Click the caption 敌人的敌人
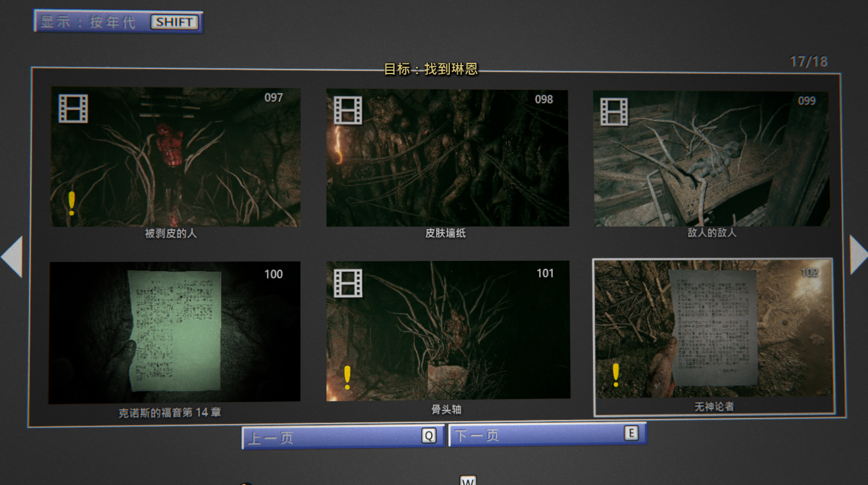The image size is (868, 485). pos(712,233)
